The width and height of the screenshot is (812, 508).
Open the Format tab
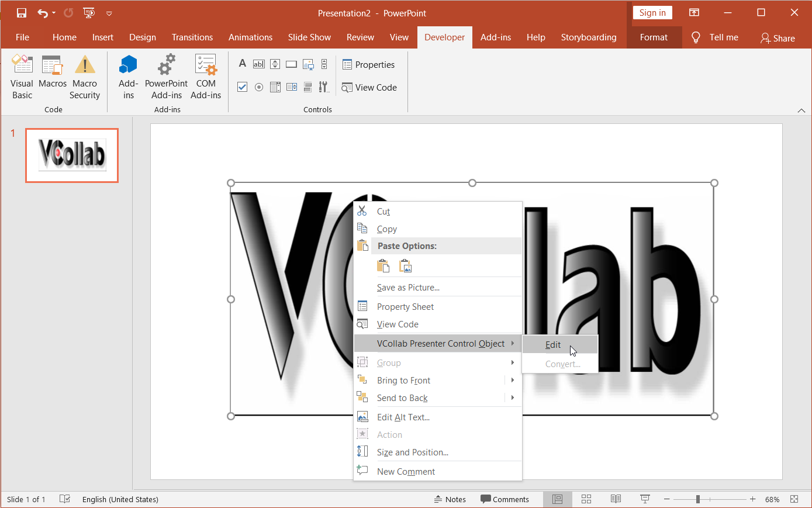point(654,37)
